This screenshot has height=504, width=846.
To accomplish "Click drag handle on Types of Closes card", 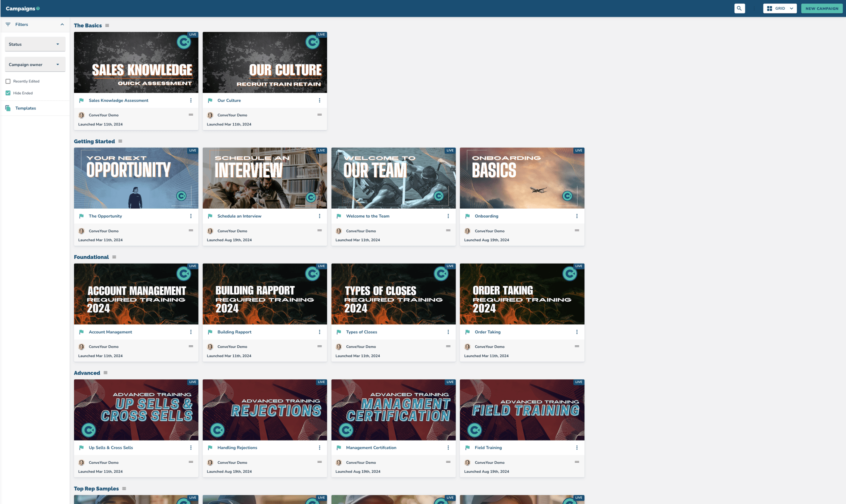I will coord(448,346).
